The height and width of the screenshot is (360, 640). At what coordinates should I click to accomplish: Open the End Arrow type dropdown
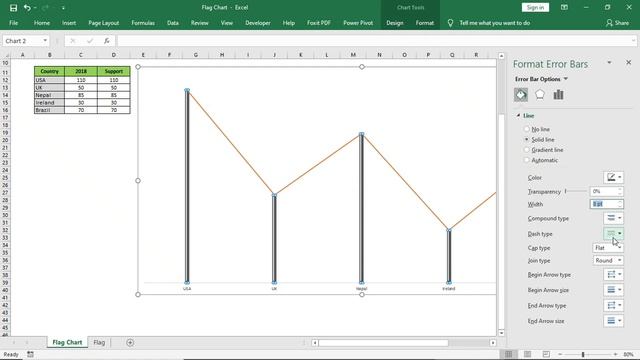[613, 305]
